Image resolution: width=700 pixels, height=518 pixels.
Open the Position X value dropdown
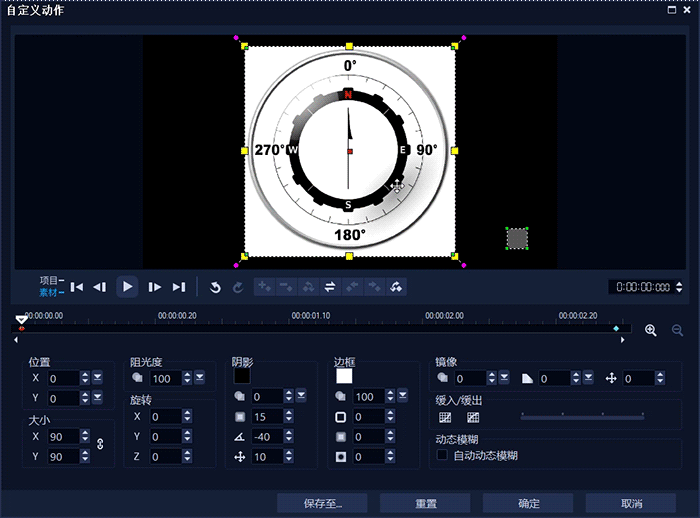pyautogui.click(x=97, y=378)
